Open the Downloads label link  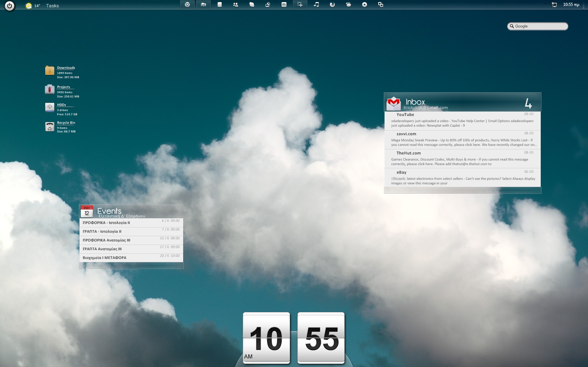(66, 68)
